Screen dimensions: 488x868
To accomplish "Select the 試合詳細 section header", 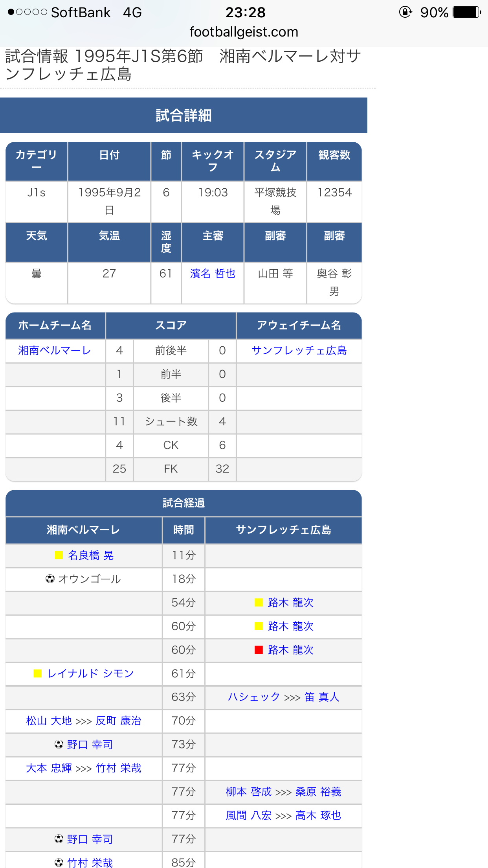I will 183,116.
